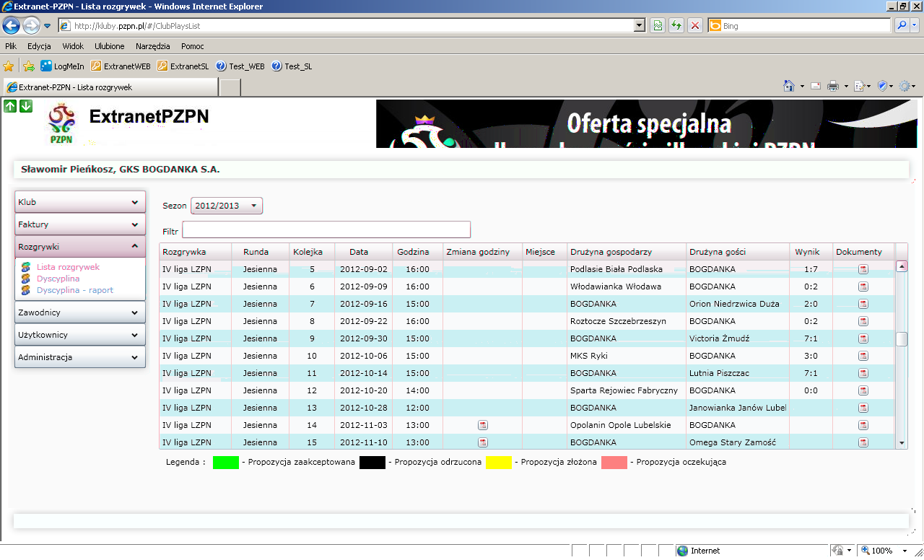Open the Dyscyplina - raport link

(x=75, y=290)
